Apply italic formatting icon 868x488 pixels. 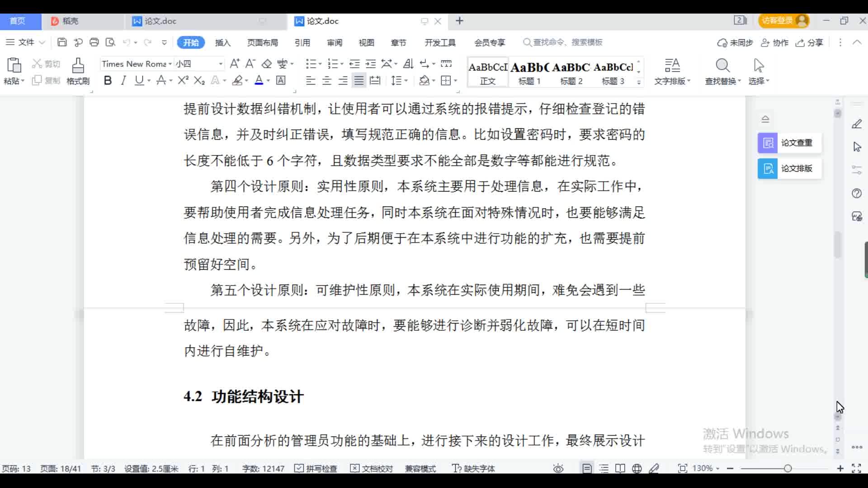pos(123,80)
